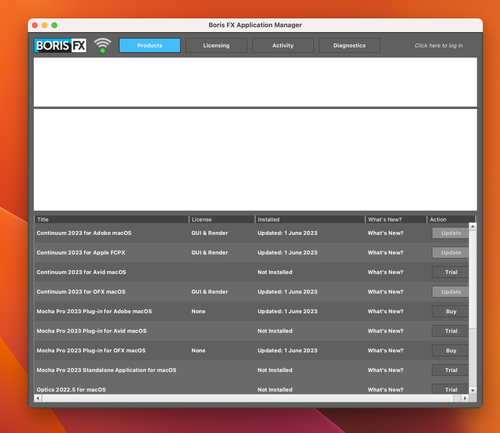The width and height of the screenshot is (500, 433).
Task: Select 'Mocha Pro 2023 Plug-in for Avid macOS' title
Action: pyautogui.click(x=92, y=331)
